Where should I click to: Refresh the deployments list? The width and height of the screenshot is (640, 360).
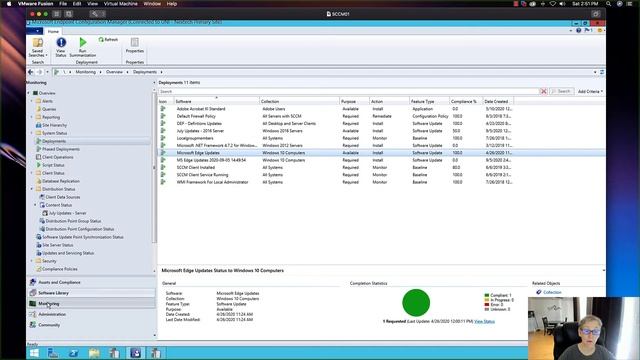tap(108, 40)
